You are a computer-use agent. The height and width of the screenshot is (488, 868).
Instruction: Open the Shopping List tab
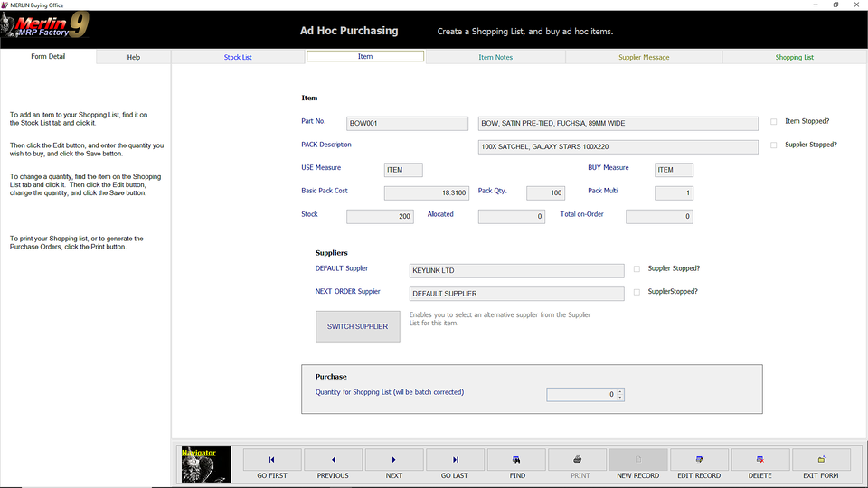[794, 57]
